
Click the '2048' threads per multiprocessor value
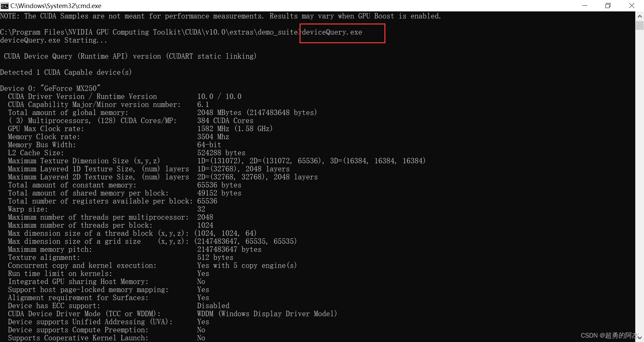point(205,217)
